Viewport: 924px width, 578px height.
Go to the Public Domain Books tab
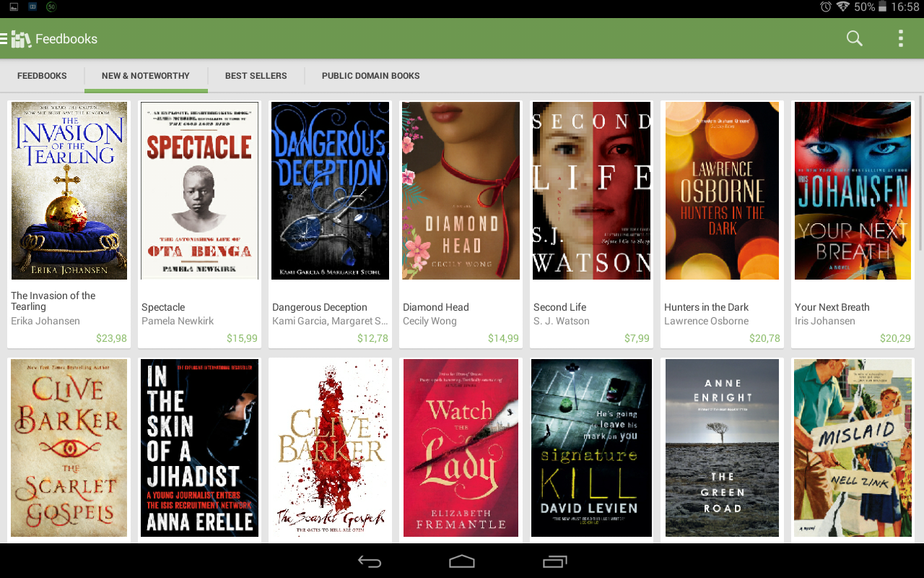coord(371,76)
